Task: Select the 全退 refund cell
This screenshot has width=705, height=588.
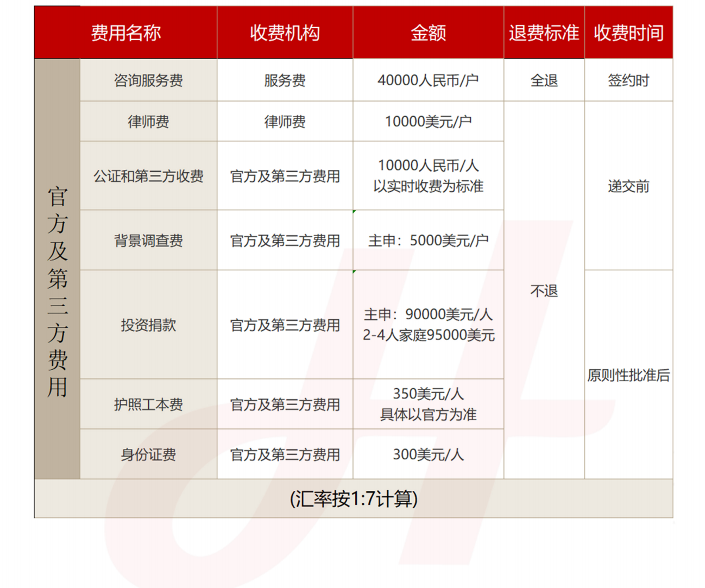Action: tap(544, 80)
